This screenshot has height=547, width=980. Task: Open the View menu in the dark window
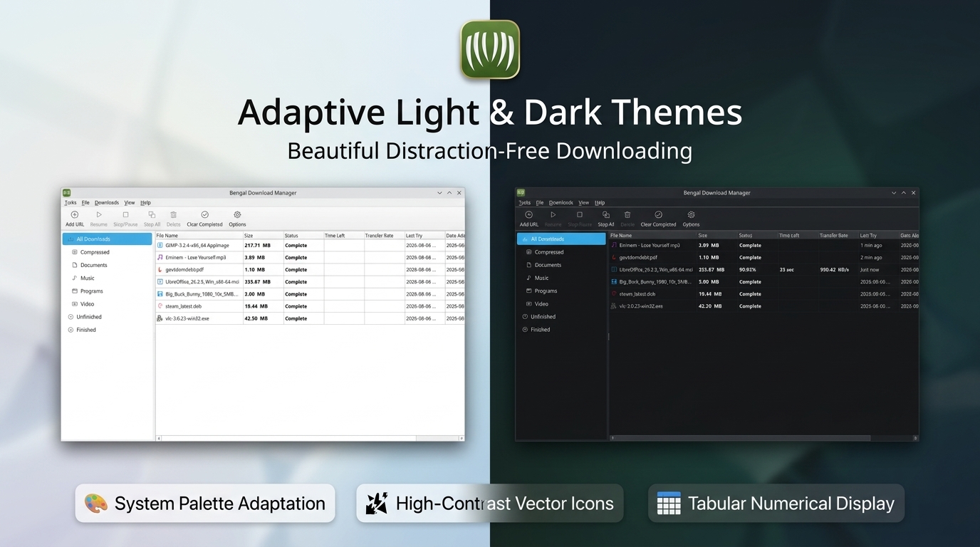(584, 203)
